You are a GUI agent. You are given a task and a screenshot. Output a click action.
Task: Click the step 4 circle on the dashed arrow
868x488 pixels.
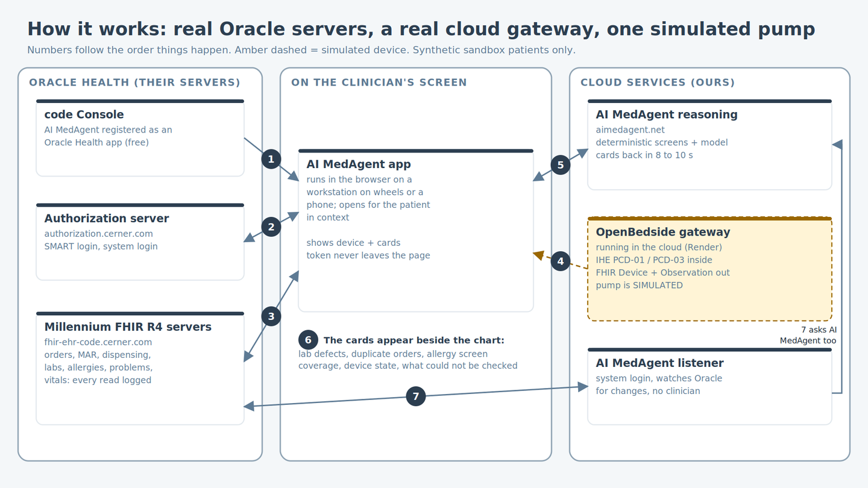click(561, 261)
